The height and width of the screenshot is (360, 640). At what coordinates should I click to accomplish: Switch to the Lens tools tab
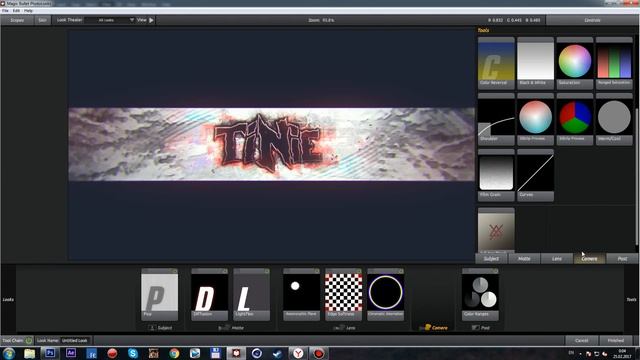pyautogui.click(x=557, y=259)
